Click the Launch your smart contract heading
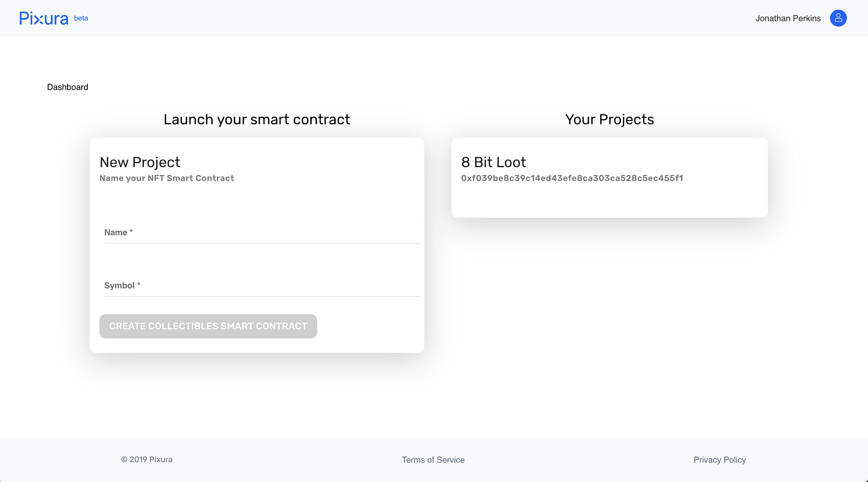868x482 pixels. pos(257,120)
